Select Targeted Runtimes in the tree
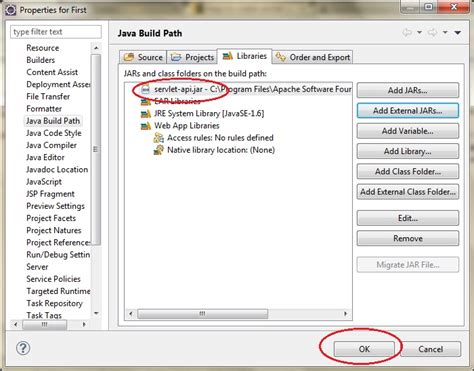The width and height of the screenshot is (474, 371). coord(58,291)
